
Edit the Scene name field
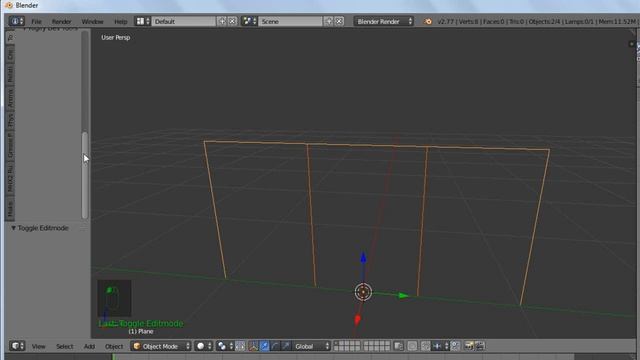tap(290, 21)
